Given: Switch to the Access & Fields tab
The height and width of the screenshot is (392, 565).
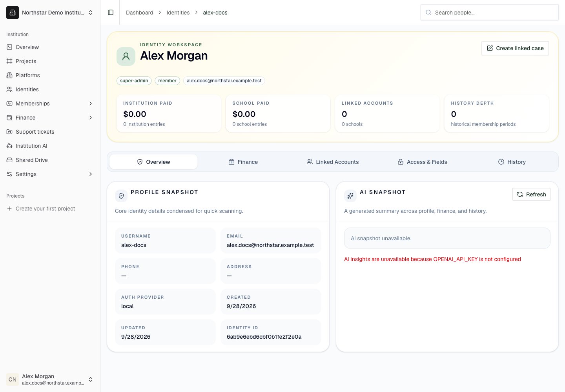Looking at the screenshot, I should (422, 162).
